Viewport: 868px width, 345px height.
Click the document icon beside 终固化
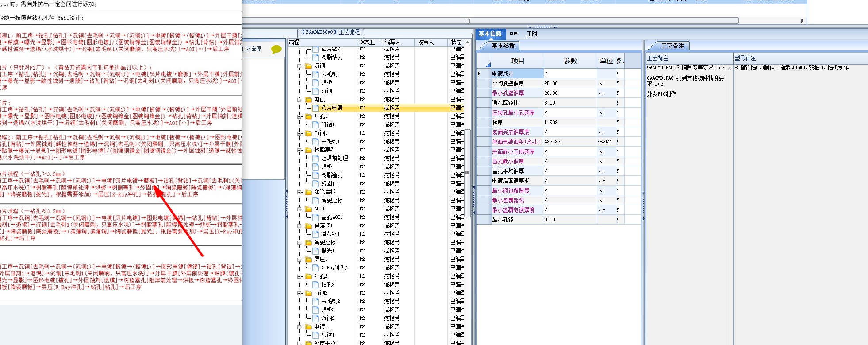pos(315,183)
